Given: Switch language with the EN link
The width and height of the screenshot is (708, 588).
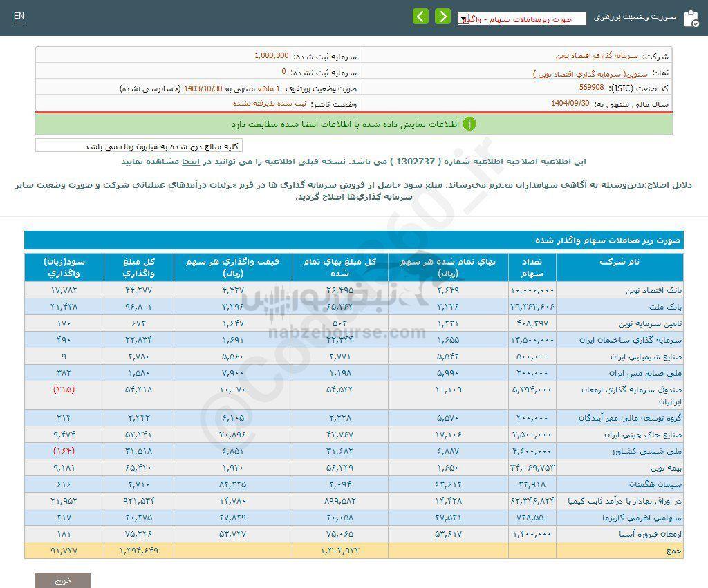Looking at the screenshot, I should [x=19, y=17].
